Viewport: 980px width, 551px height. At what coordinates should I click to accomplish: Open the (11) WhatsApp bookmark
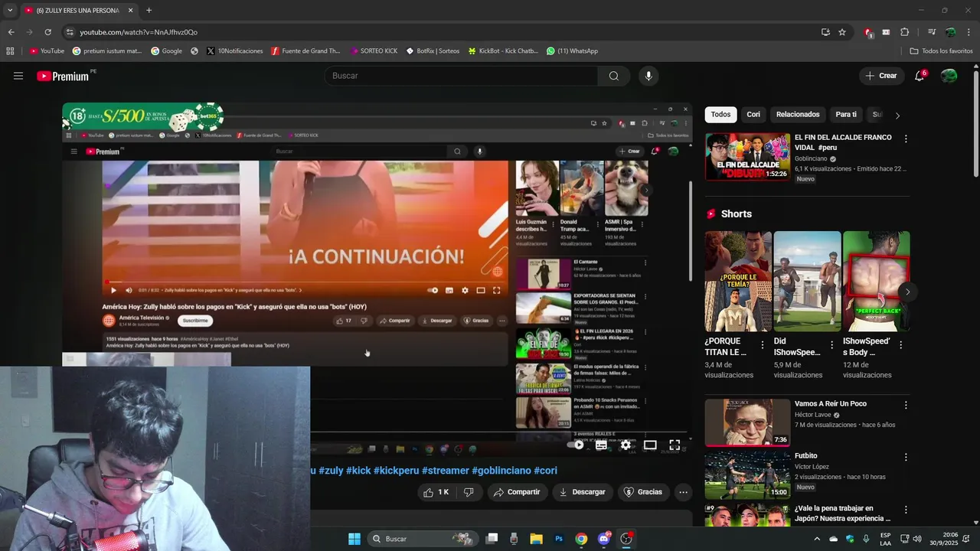coord(572,51)
